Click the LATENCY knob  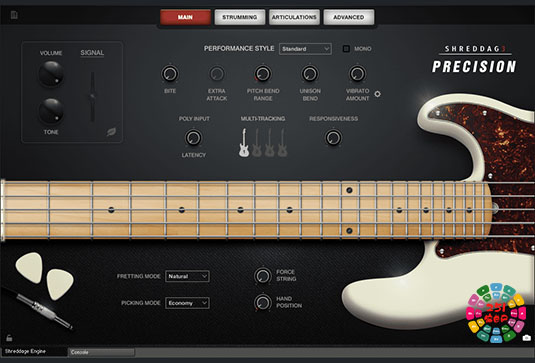193,138
